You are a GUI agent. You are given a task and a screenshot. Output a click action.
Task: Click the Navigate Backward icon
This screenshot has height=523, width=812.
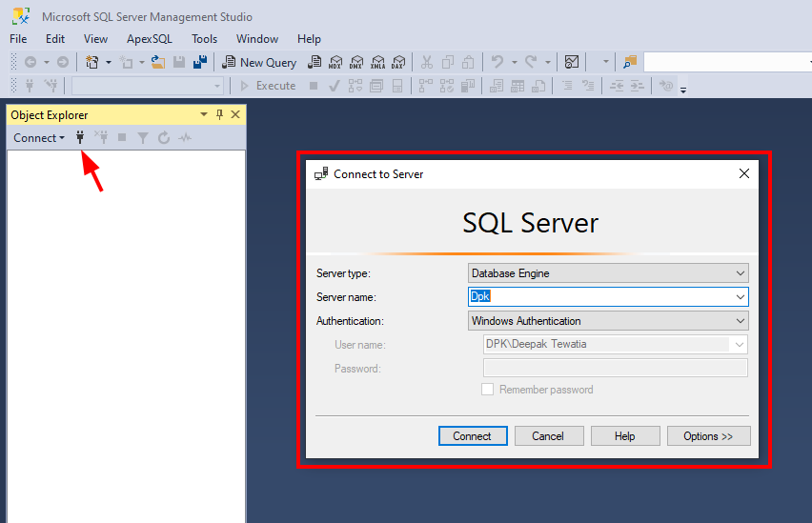30,62
